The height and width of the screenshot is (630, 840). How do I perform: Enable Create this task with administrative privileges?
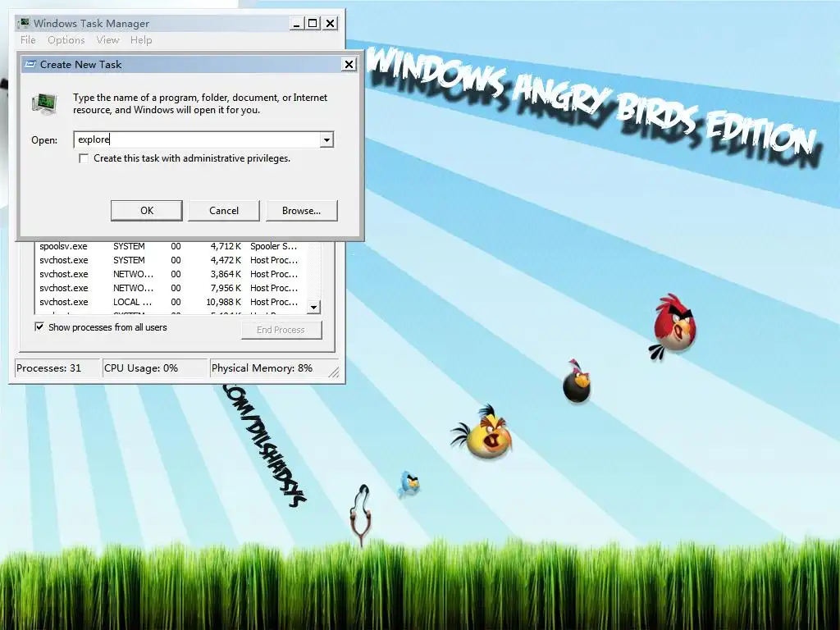pyautogui.click(x=84, y=158)
